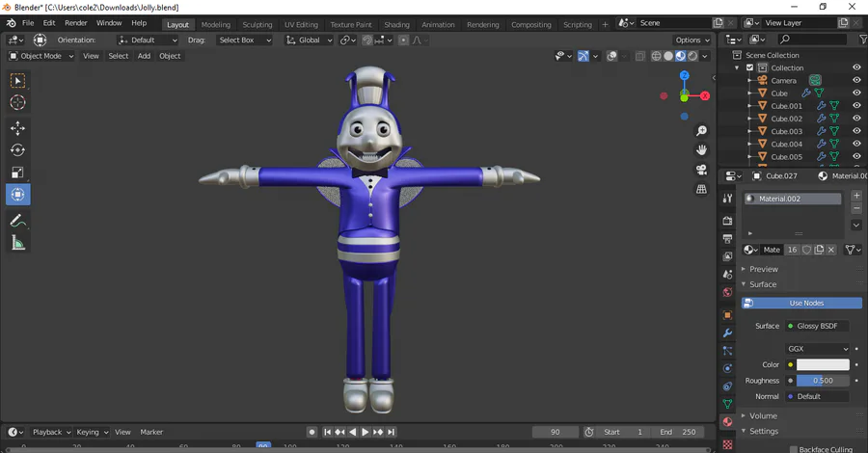Open the Orientation Default dropdown
Viewport: 868px width, 453px height.
[148, 40]
